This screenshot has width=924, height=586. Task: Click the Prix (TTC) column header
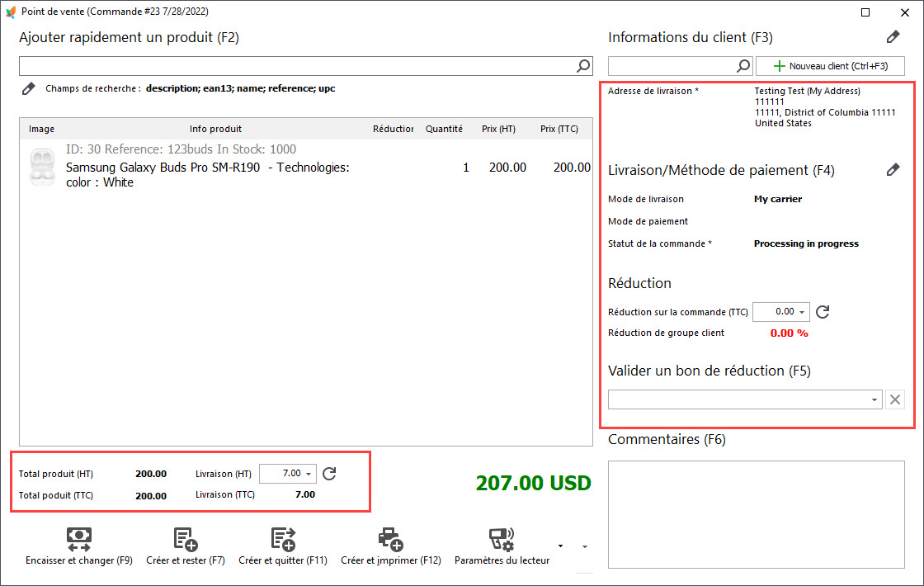coord(559,129)
